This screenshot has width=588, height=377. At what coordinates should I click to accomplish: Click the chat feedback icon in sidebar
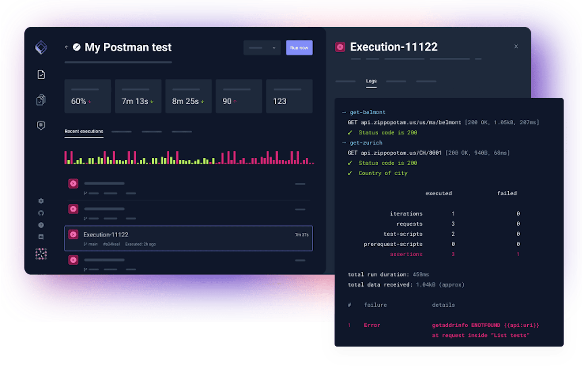pos(41,237)
